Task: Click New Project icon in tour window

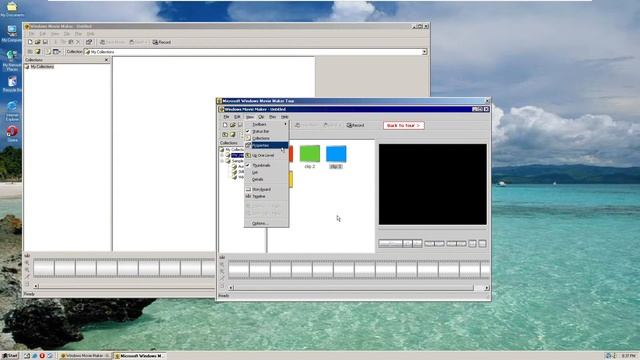Action: (x=225, y=125)
